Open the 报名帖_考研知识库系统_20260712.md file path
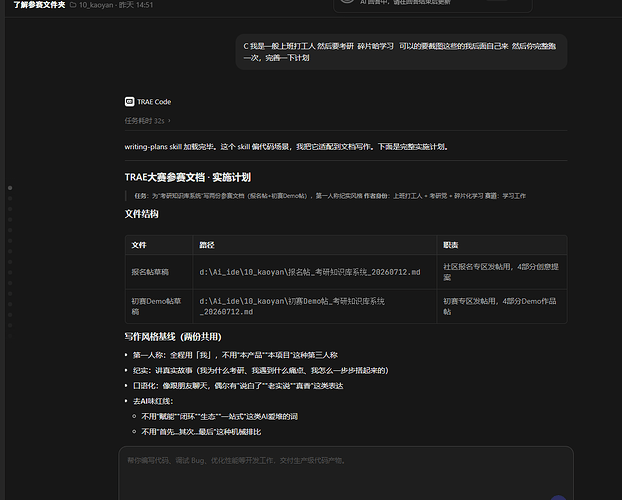 point(310,272)
